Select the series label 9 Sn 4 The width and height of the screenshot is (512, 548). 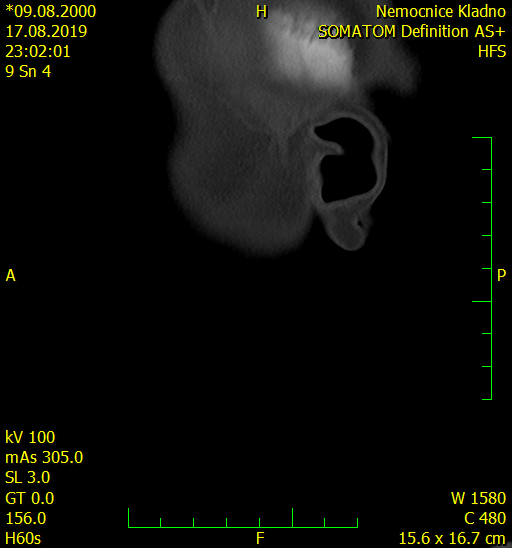(x=28, y=72)
